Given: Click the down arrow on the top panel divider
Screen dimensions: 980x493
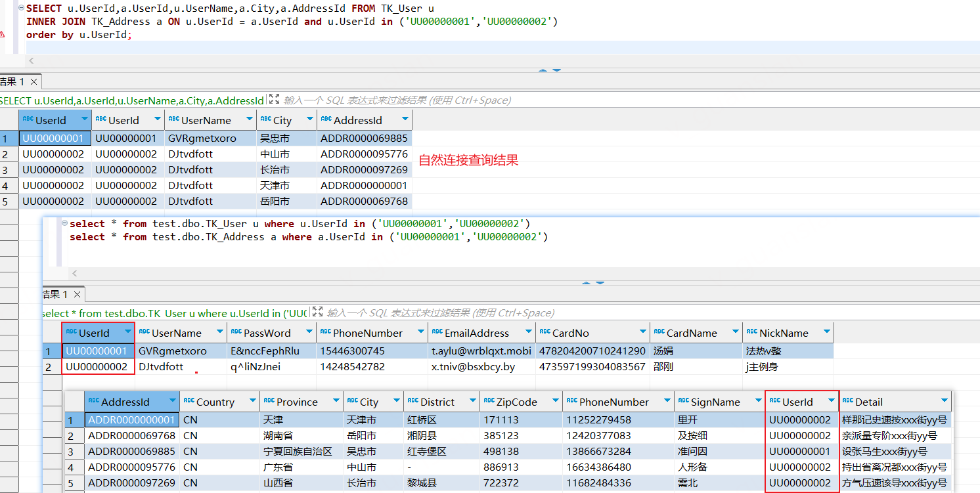Looking at the screenshot, I should pos(557,70).
